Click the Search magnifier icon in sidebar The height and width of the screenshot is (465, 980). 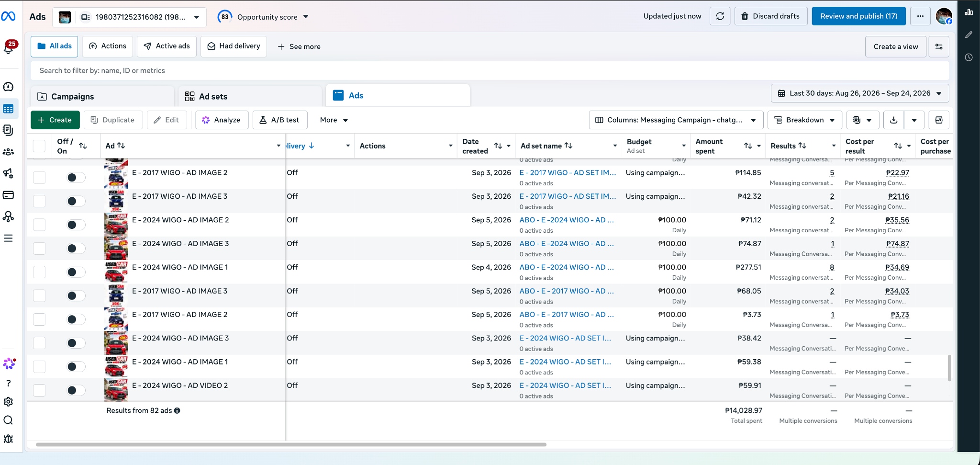[x=8, y=420]
